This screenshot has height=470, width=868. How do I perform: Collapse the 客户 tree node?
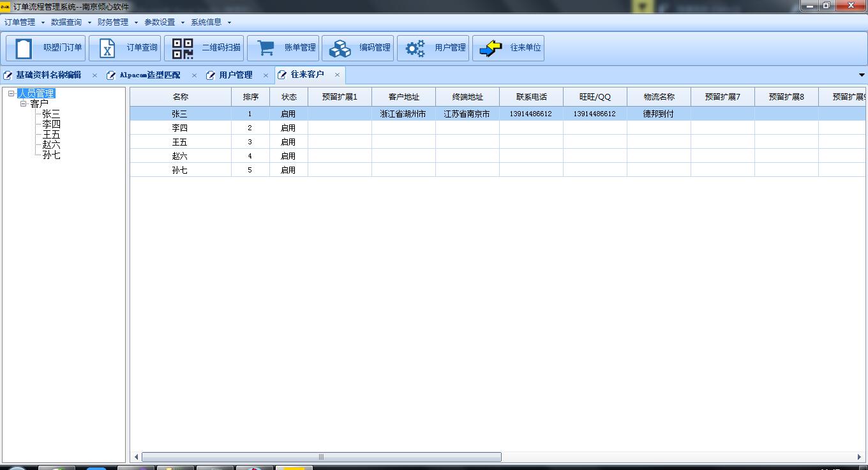24,103
